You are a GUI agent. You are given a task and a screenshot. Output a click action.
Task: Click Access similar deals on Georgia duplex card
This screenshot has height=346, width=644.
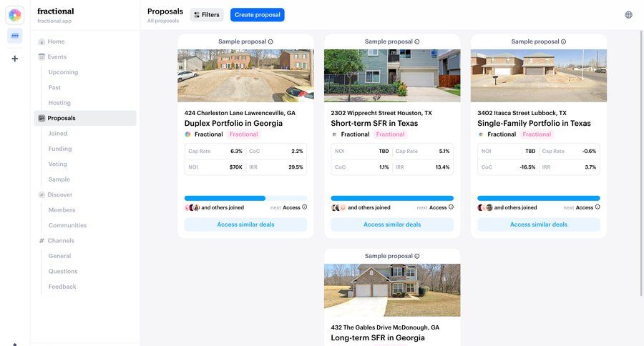[x=245, y=224]
